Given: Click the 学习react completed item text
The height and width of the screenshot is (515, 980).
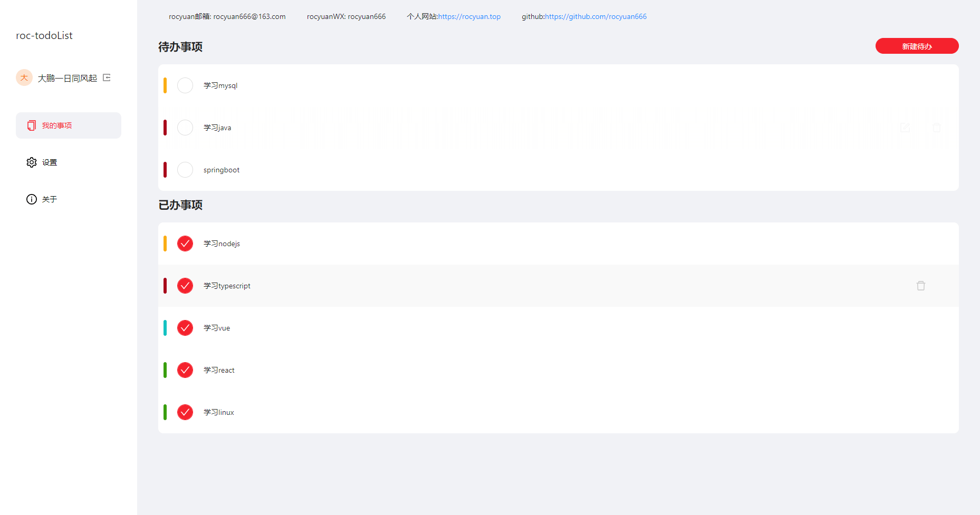Looking at the screenshot, I should [219, 370].
